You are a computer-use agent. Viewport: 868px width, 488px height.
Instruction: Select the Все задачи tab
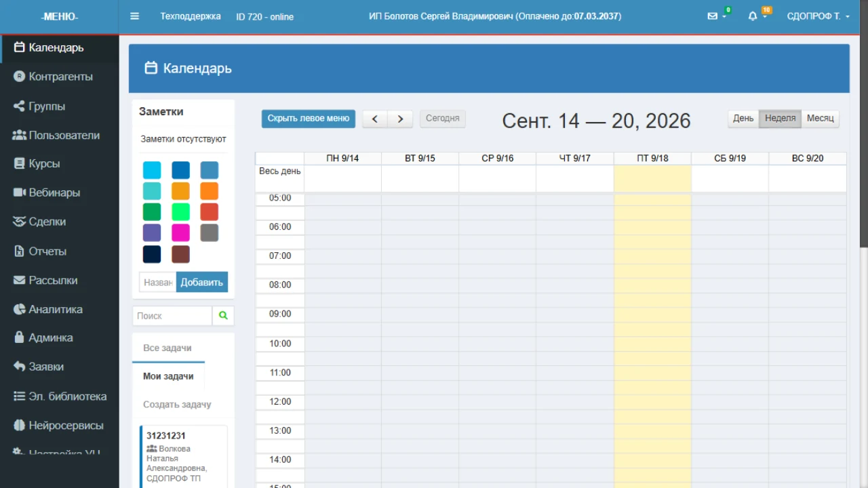point(167,348)
